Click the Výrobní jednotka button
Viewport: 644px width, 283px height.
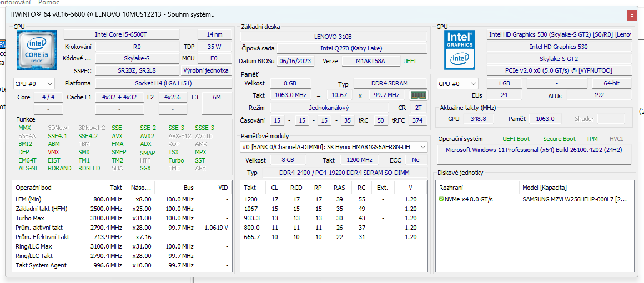pyautogui.click(x=206, y=70)
